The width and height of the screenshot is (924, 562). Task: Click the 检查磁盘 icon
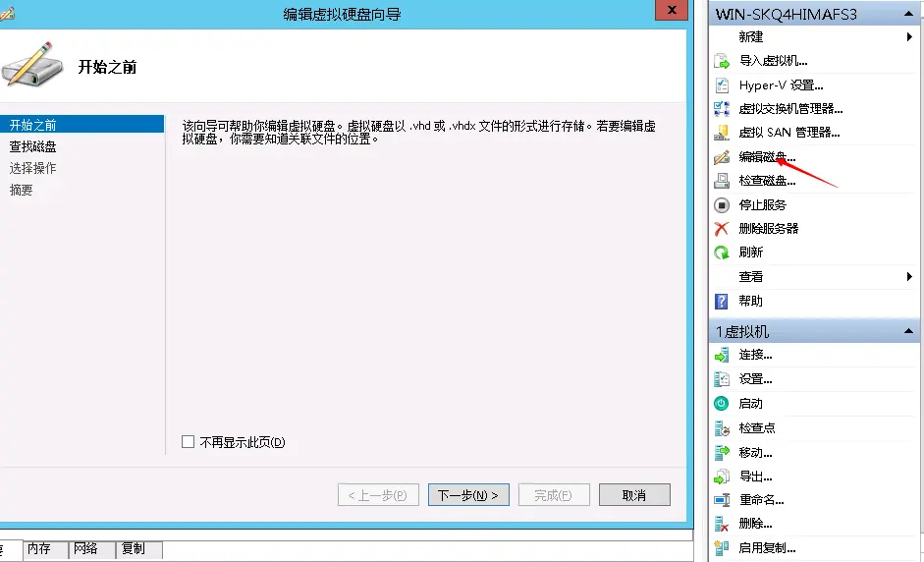[x=722, y=181]
